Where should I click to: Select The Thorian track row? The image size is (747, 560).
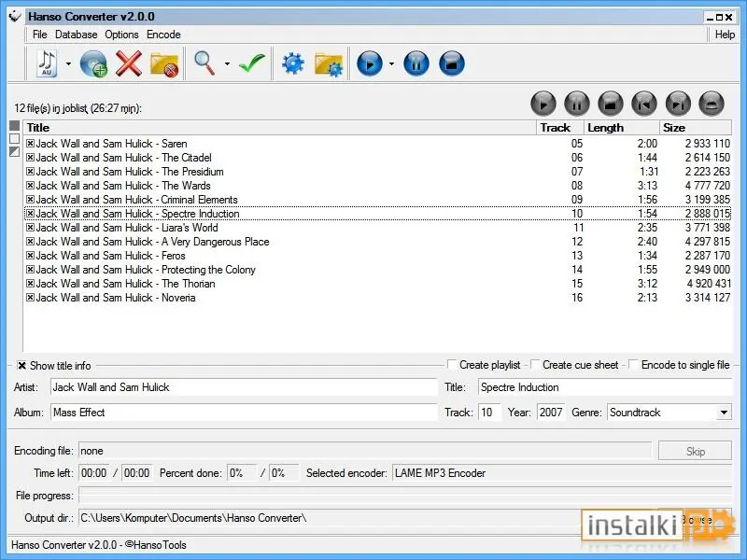(378, 284)
